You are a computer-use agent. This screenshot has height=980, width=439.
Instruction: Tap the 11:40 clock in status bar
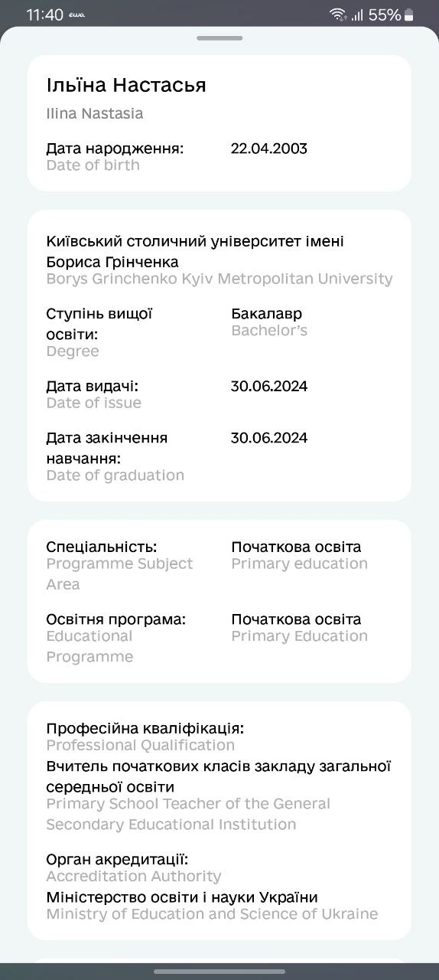click(x=44, y=15)
